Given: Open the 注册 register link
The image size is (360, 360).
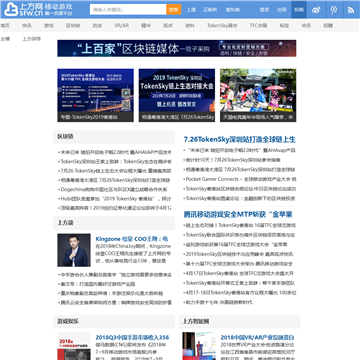Looking at the screenshot, I should 281,10.
